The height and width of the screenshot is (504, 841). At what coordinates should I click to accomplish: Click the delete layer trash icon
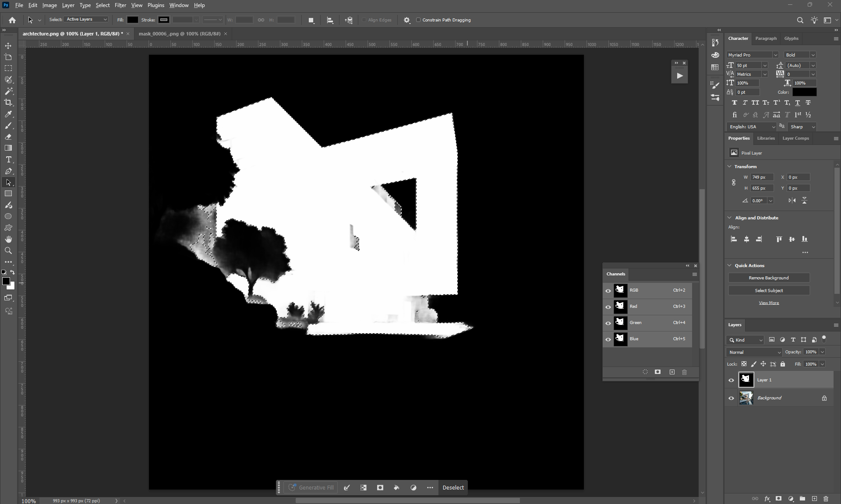[826, 498]
